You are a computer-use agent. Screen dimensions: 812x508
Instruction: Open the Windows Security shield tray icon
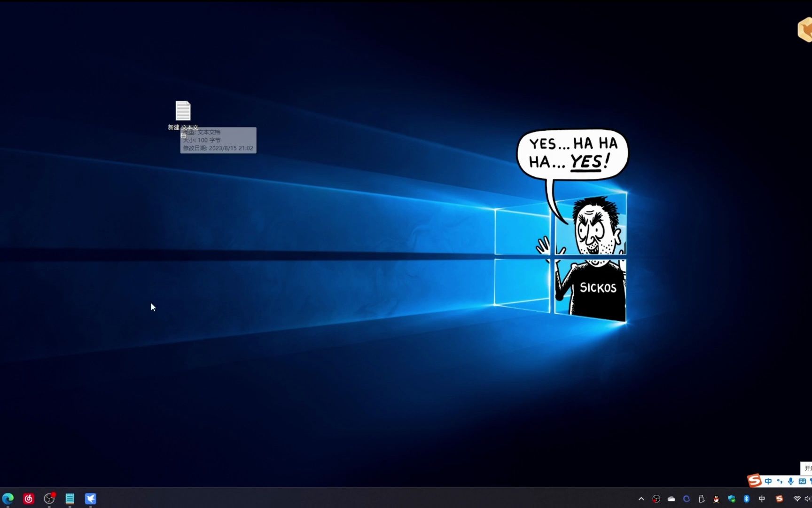click(x=732, y=499)
